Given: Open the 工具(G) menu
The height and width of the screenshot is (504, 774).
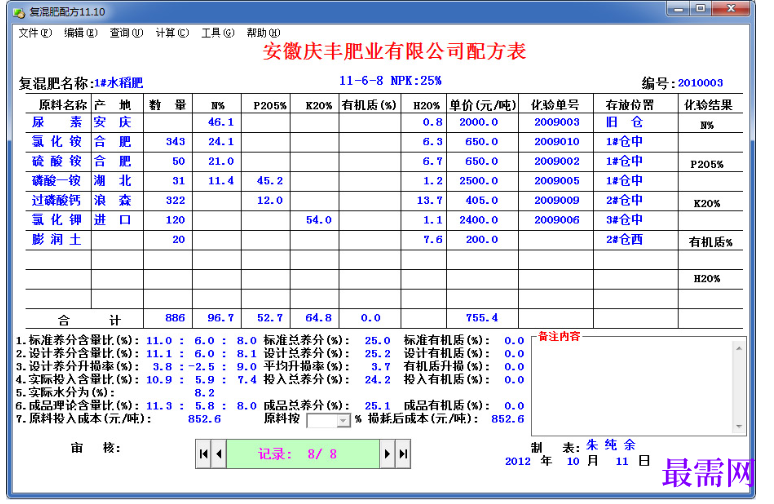Looking at the screenshot, I should [x=218, y=33].
